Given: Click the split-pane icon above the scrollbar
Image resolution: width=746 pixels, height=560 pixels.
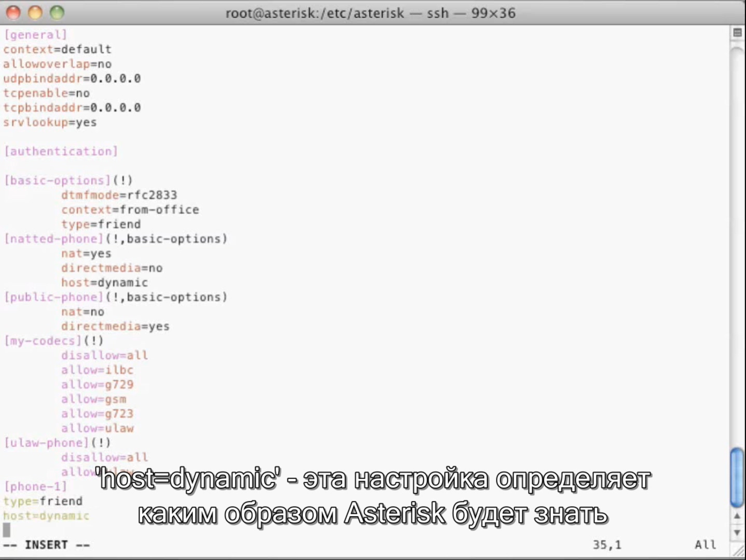Looking at the screenshot, I should pyautogui.click(x=737, y=33).
